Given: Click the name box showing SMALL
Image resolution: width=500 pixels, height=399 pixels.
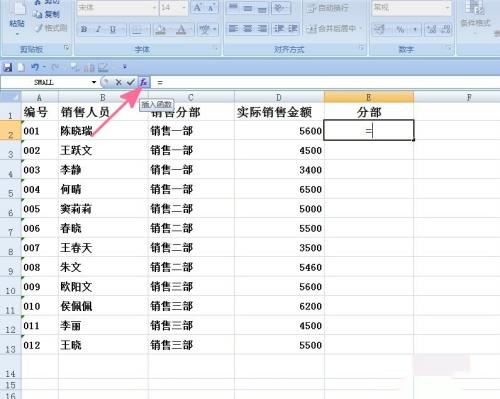Looking at the screenshot, I should pyautogui.click(x=45, y=82).
